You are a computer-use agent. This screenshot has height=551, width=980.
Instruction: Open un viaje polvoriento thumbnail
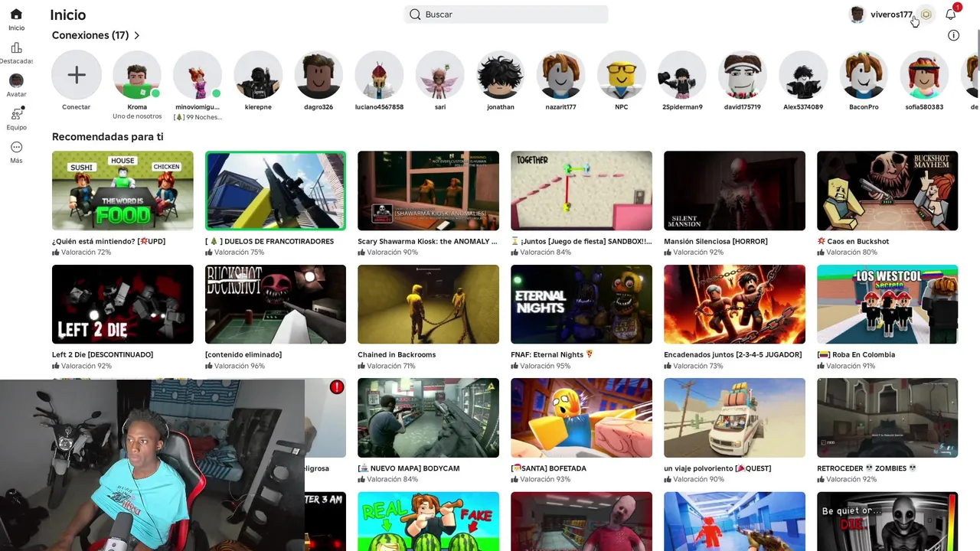tap(734, 418)
